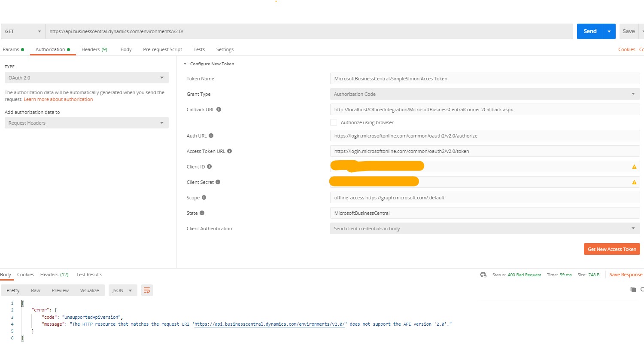Open the info icon beside Auth URL

[211, 136]
